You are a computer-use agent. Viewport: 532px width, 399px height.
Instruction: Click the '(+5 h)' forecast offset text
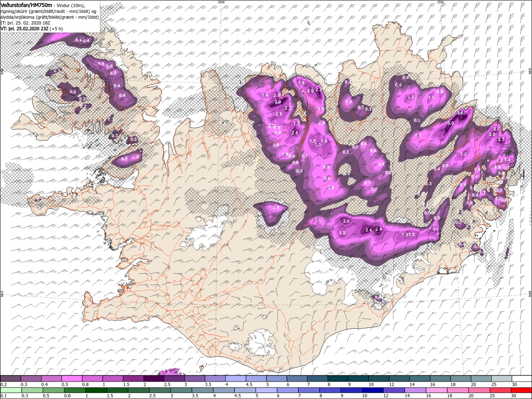(57, 29)
